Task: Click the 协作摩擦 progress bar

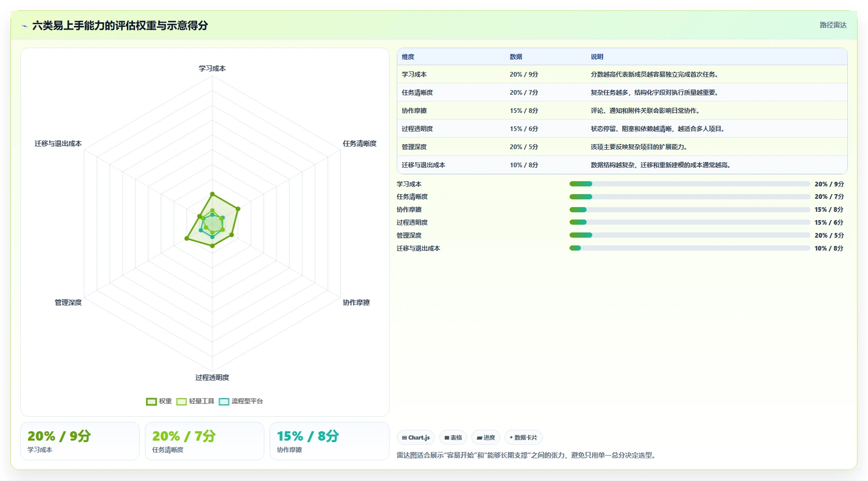Action: [x=690, y=210]
